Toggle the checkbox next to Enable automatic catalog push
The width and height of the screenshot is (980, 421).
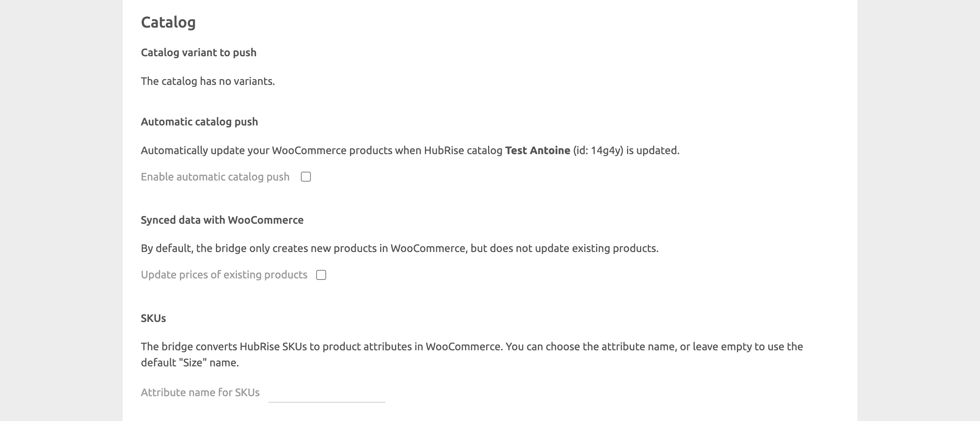pos(306,177)
